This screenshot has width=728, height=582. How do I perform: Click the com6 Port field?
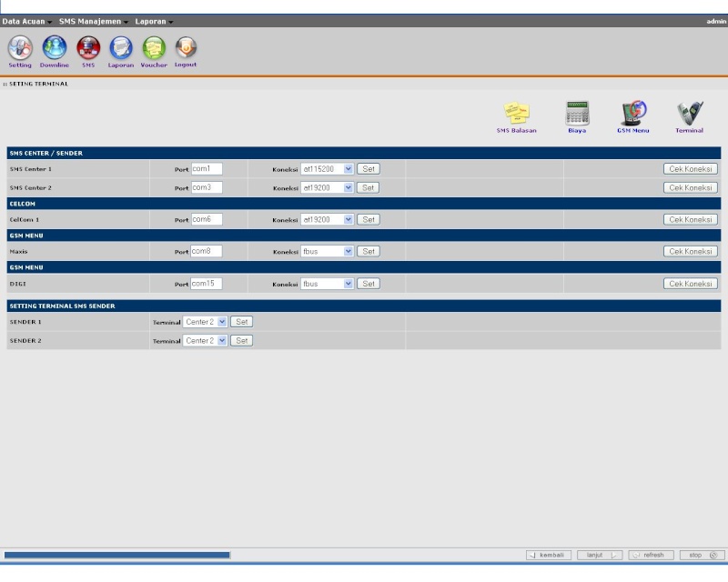coord(207,219)
